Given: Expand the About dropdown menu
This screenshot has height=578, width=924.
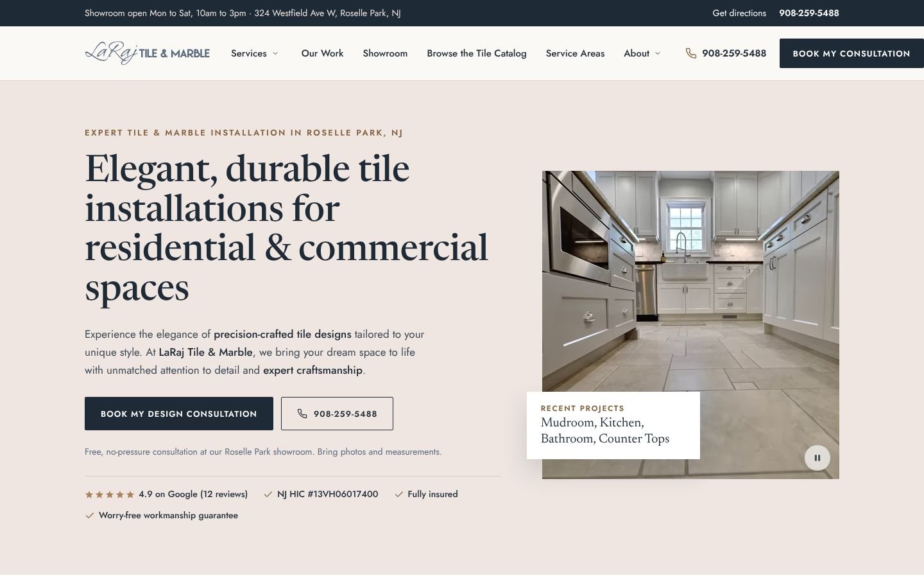Looking at the screenshot, I should tap(642, 53).
